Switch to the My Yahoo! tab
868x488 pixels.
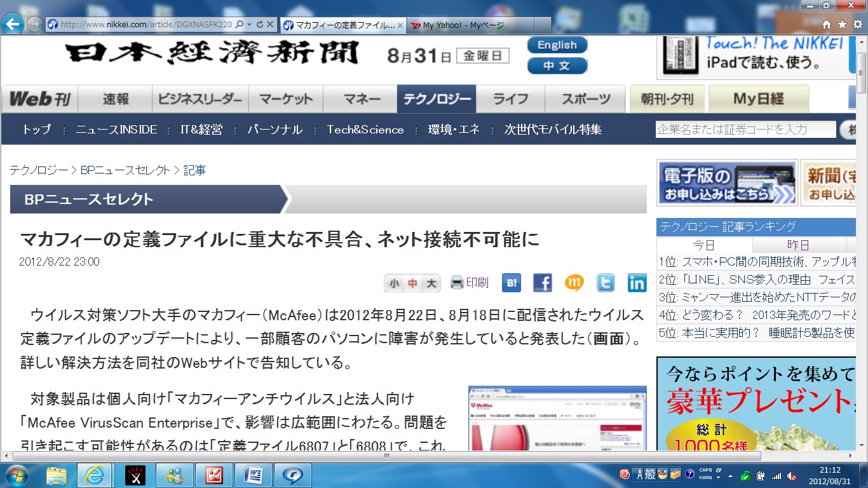point(470,25)
